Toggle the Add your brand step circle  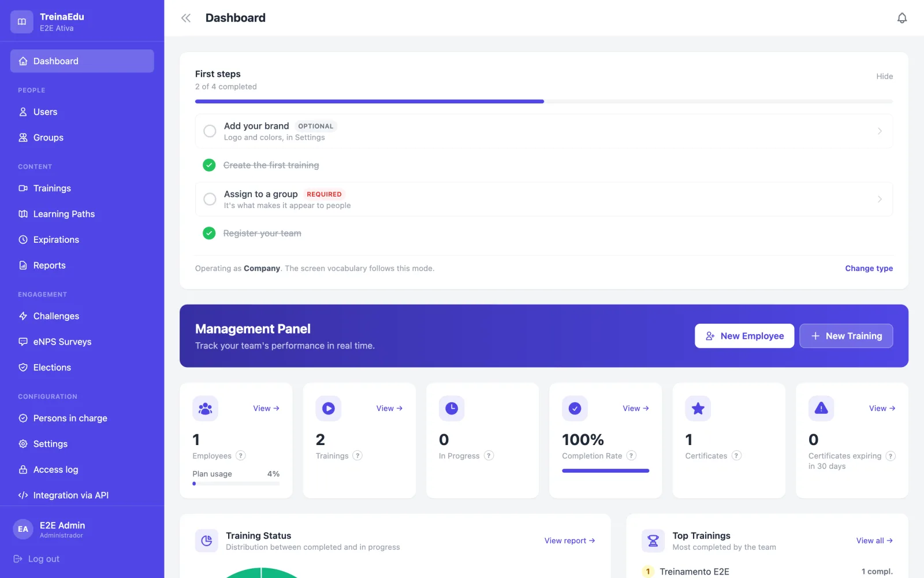coord(210,131)
